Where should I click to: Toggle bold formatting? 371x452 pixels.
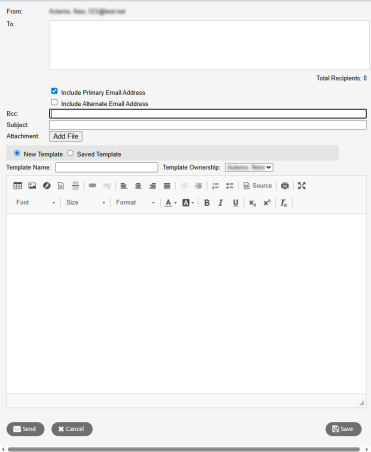click(207, 203)
